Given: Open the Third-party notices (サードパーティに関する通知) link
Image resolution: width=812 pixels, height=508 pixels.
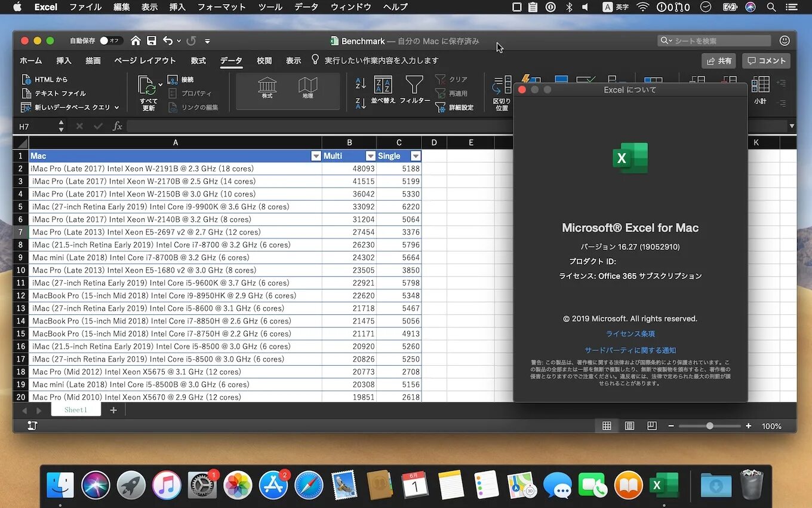Looking at the screenshot, I should coord(630,350).
